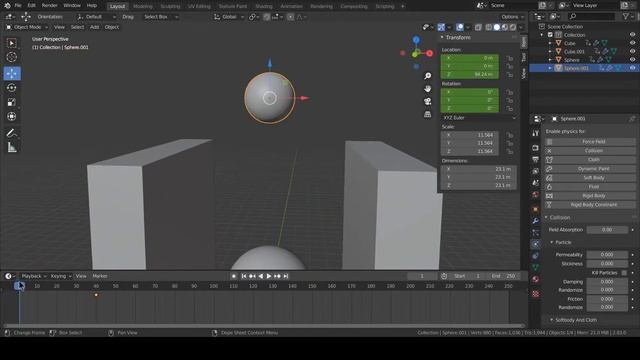Open the Add menu in viewport header
The height and width of the screenshot is (360, 640).
[94, 27]
